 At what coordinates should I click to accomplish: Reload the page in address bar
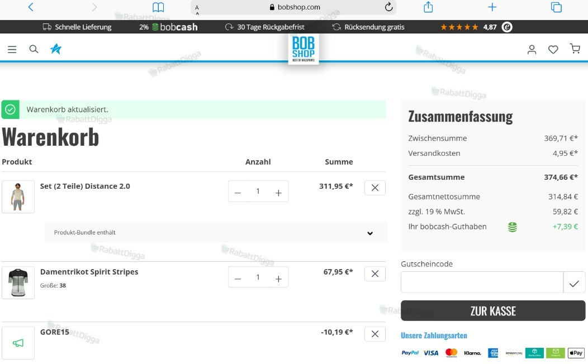coord(389,7)
